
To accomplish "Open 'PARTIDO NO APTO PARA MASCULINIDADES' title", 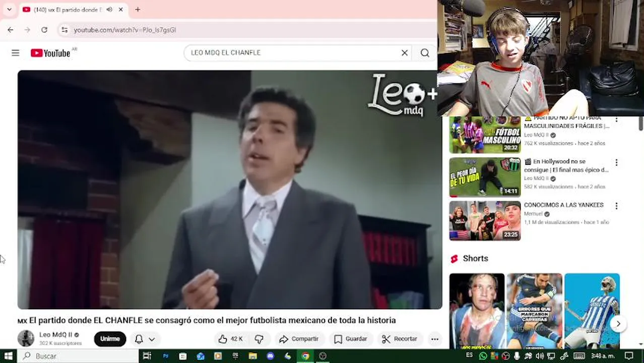I will (566, 122).
